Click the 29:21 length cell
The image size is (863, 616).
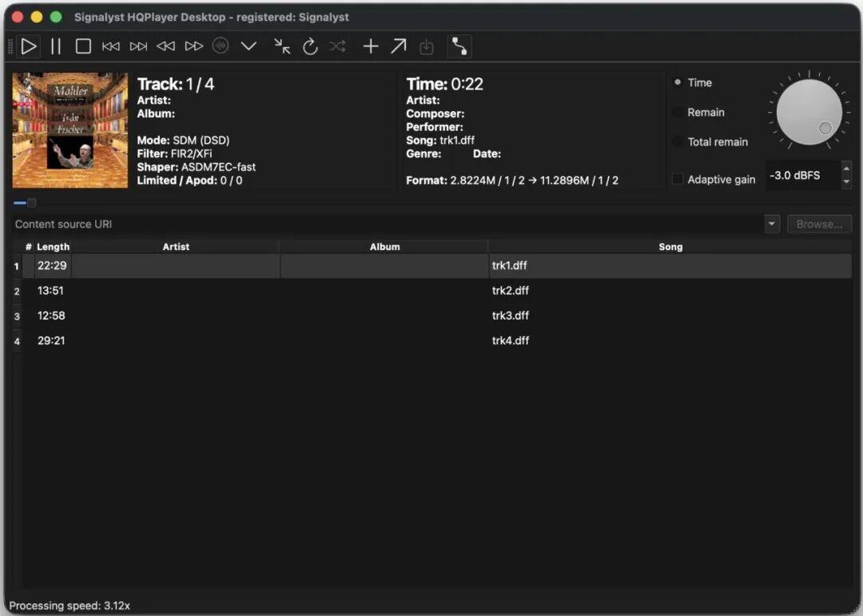point(51,340)
